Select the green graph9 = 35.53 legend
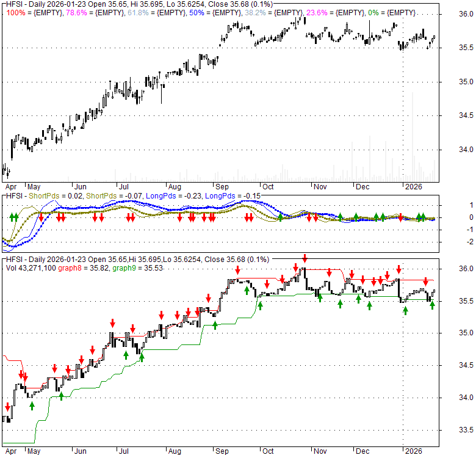The height and width of the screenshot is (455, 476). click(x=137, y=268)
